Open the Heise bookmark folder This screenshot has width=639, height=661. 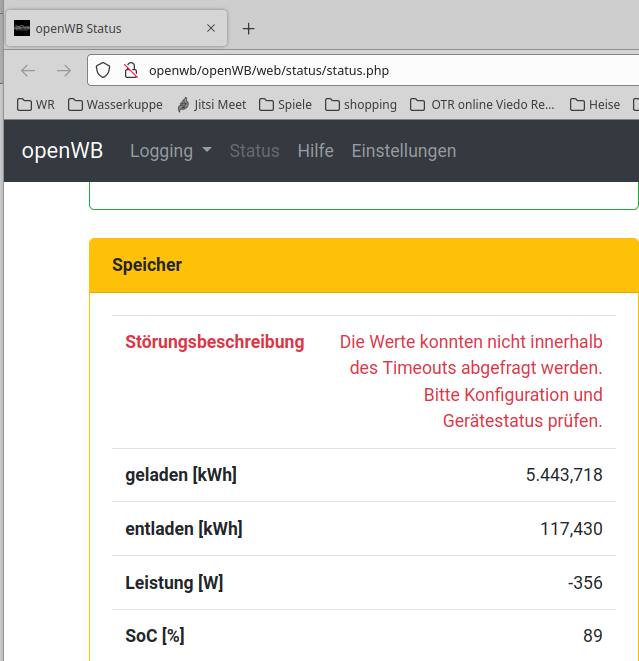(595, 104)
